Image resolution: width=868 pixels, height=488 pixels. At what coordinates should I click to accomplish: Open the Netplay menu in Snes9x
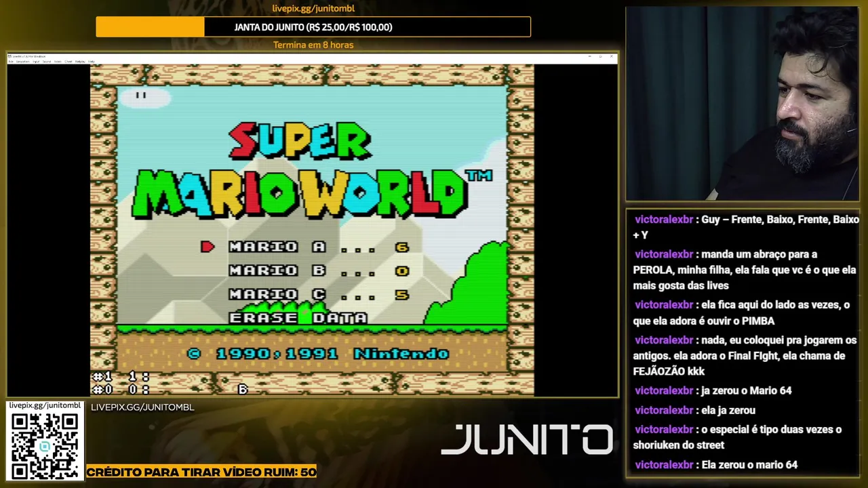tap(80, 62)
